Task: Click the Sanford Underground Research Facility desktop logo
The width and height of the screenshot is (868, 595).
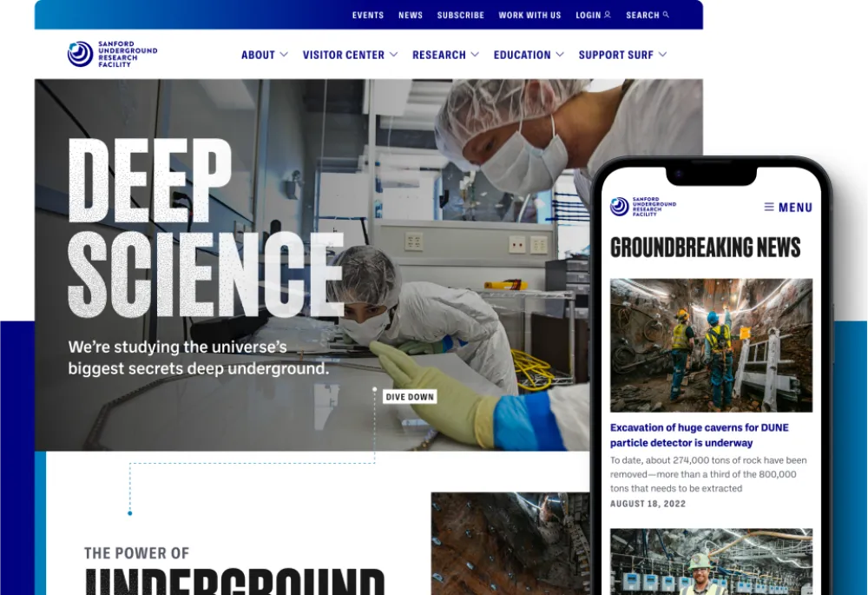Action: [x=112, y=54]
